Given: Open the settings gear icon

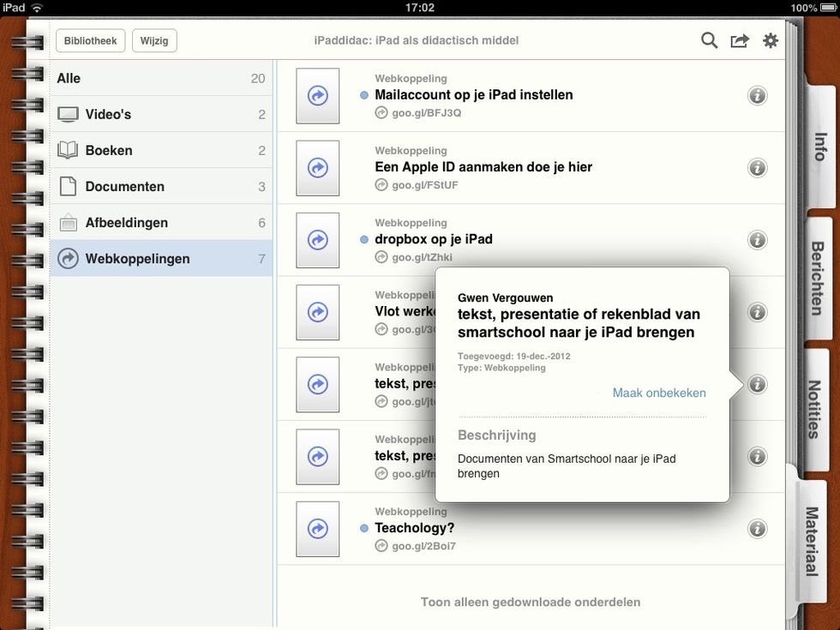Looking at the screenshot, I should click(771, 40).
